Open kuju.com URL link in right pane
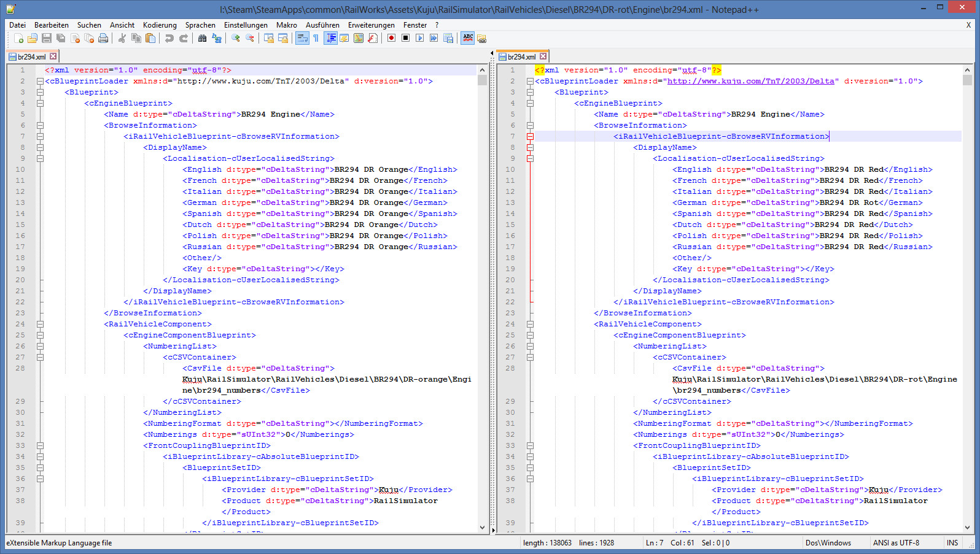Image resolution: width=980 pixels, height=554 pixels. [x=750, y=81]
